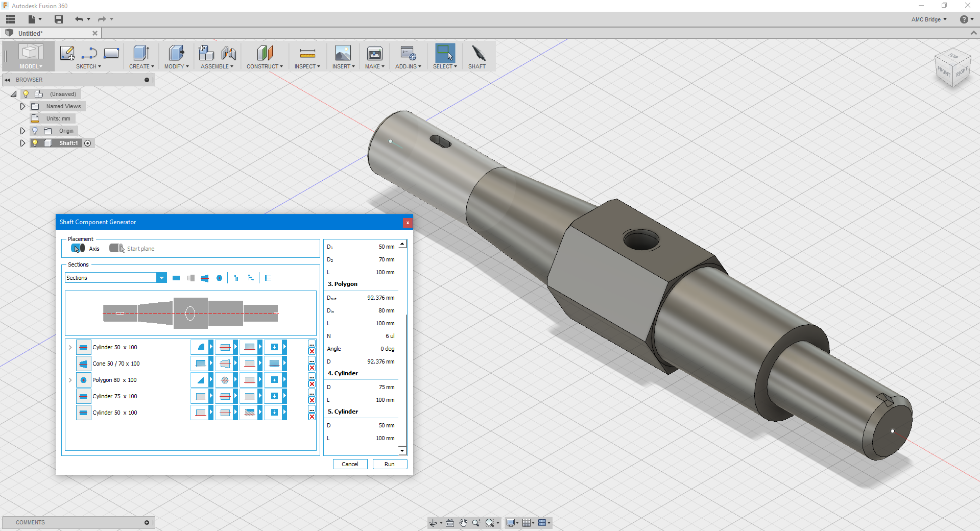
Task: Open ellipsis options for Cylinder 75 x 100
Action: pyautogui.click(x=312, y=393)
